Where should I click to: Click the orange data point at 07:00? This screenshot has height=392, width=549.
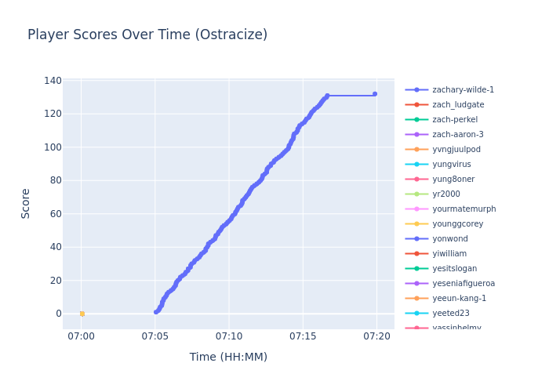82,314
